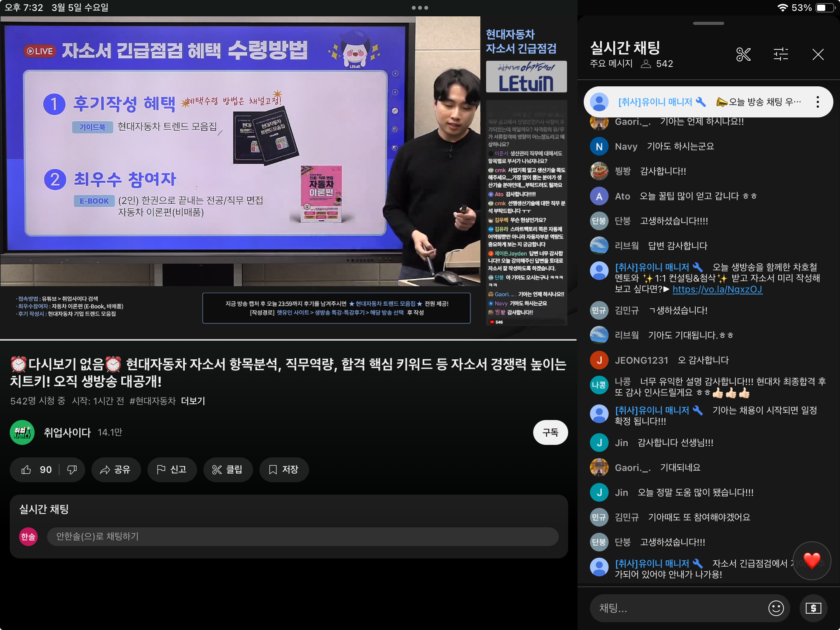The width and height of the screenshot is (840, 630).
Task: Tap the 한솔 user avatar beside chat input
Action: coord(28,537)
